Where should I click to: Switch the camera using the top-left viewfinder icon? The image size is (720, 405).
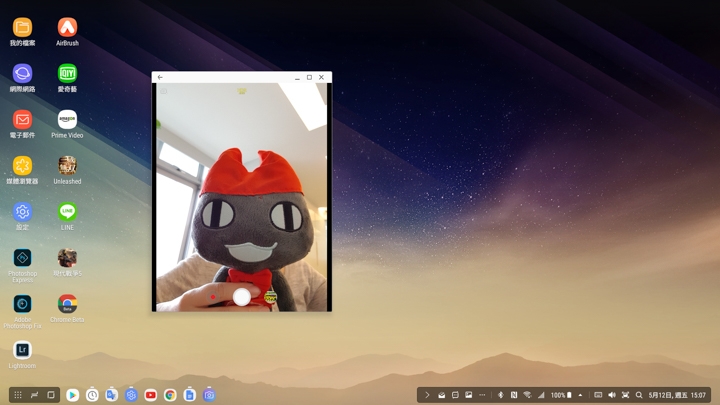click(x=163, y=91)
